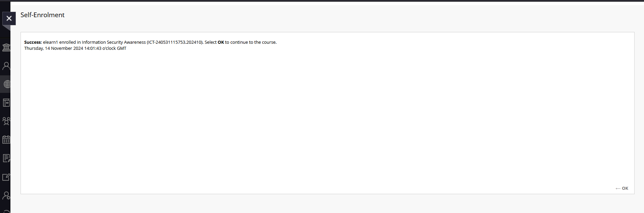644x213 pixels.
Task: Open Grades document-with-pencil icon
Action: (6, 158)
